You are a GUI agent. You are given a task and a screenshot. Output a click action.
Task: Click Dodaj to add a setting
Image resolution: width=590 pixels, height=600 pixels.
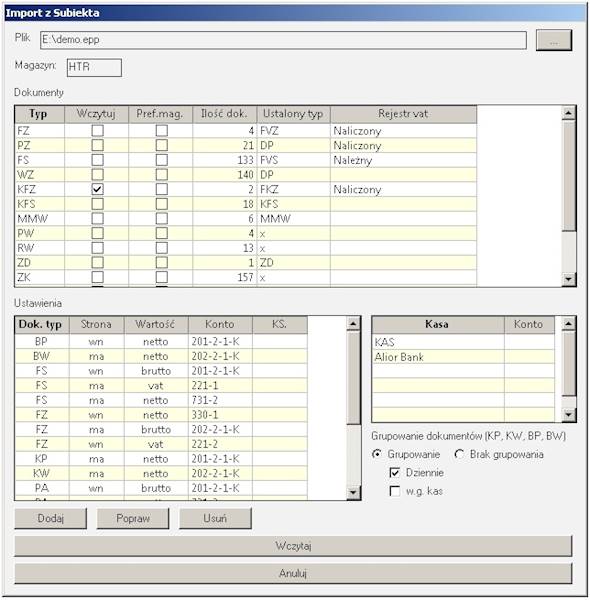[x=51, y=518]
